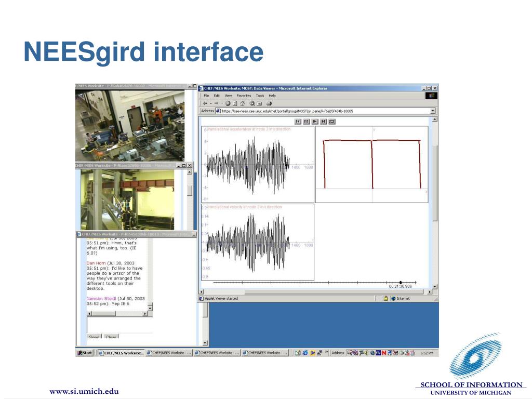Viewport: 532px width, 399px height.
Task: Click the Data Viewer horizontal scrollbar right arrow
Action: click(x=430, y=292)
